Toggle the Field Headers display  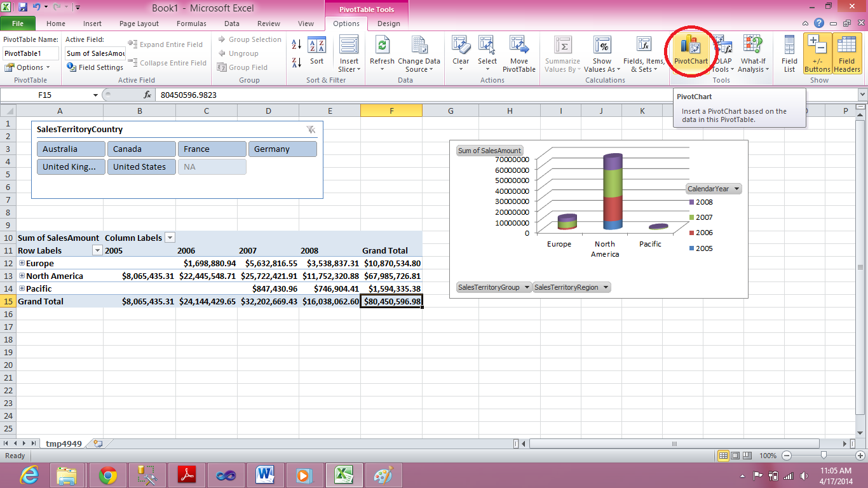tap(847, 53)
